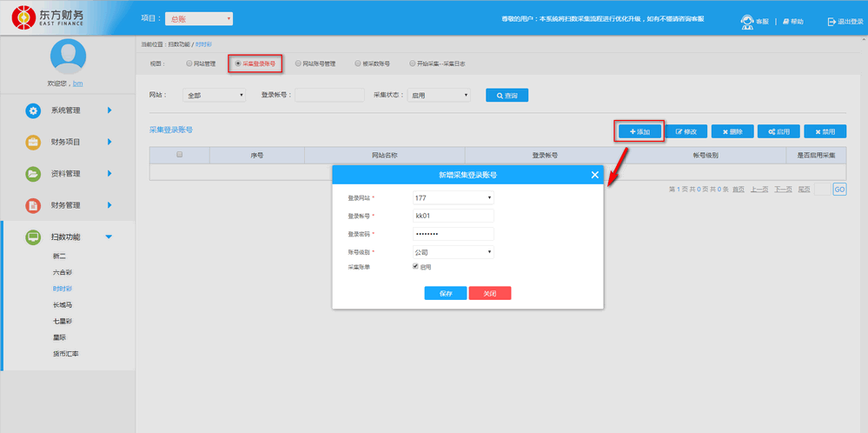Viewport: 868px width, 433px height.
Task: Click the 退出登录 logout icon
Action: coord(832,21)
